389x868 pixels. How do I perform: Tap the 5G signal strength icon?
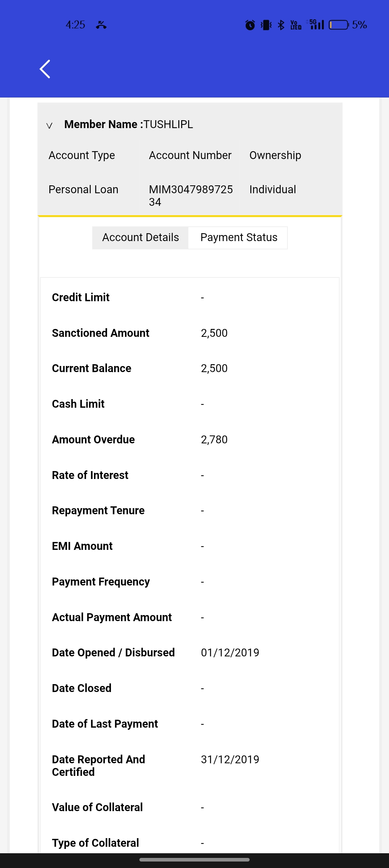click(x=317, y=24)
